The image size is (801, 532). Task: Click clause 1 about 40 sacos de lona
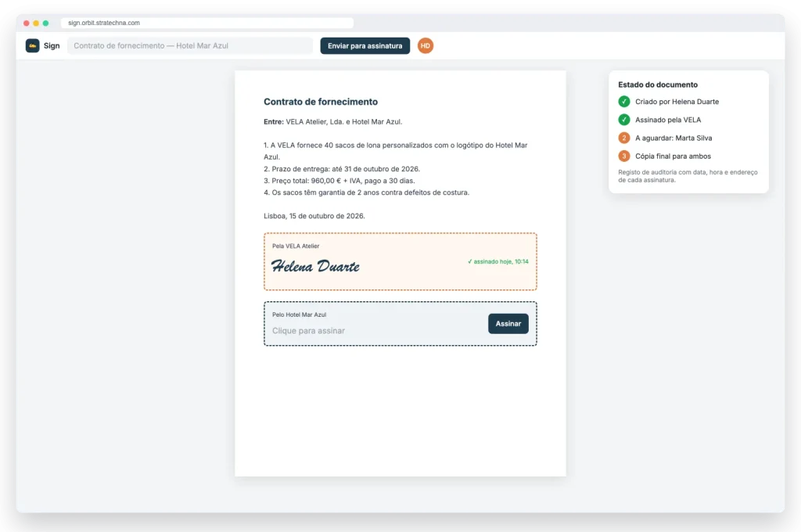click(x=395, y=151)
